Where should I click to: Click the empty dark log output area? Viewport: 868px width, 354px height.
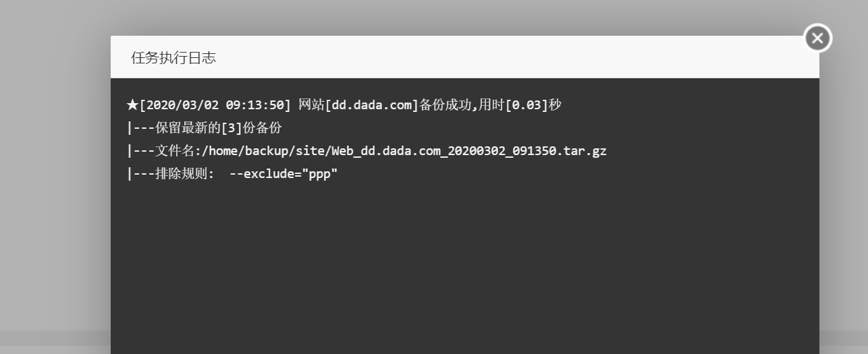(464, 270)
